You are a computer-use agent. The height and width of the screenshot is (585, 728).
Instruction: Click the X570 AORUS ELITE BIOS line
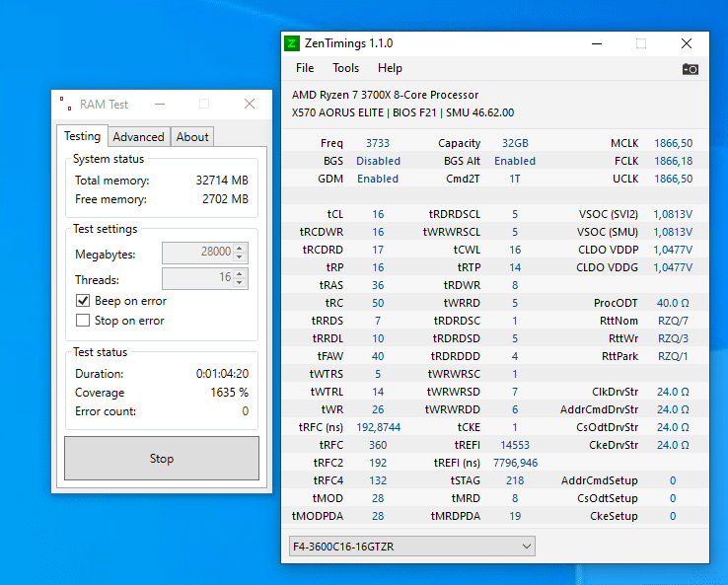pos(403,112)
